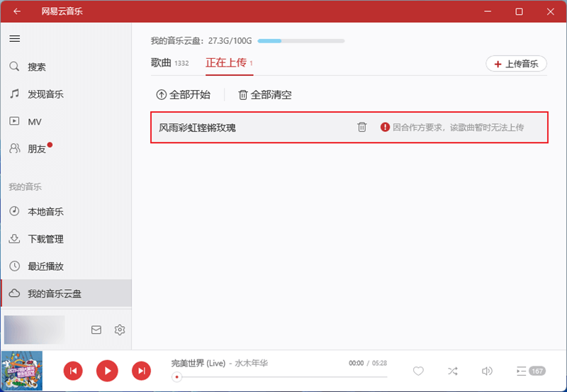The height and width of the screenshot is (392, 567).
Task: Click the volume speaker icon
Action: tap(487, 371)
